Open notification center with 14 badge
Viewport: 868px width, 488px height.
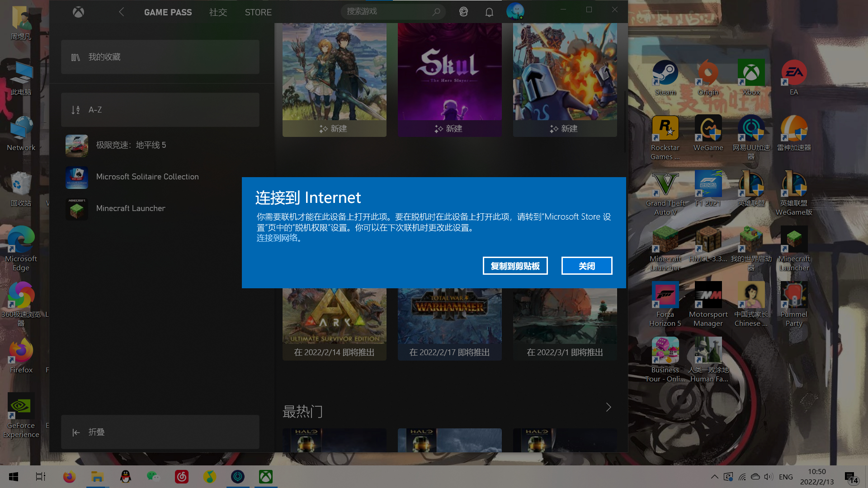click(851, 477)
